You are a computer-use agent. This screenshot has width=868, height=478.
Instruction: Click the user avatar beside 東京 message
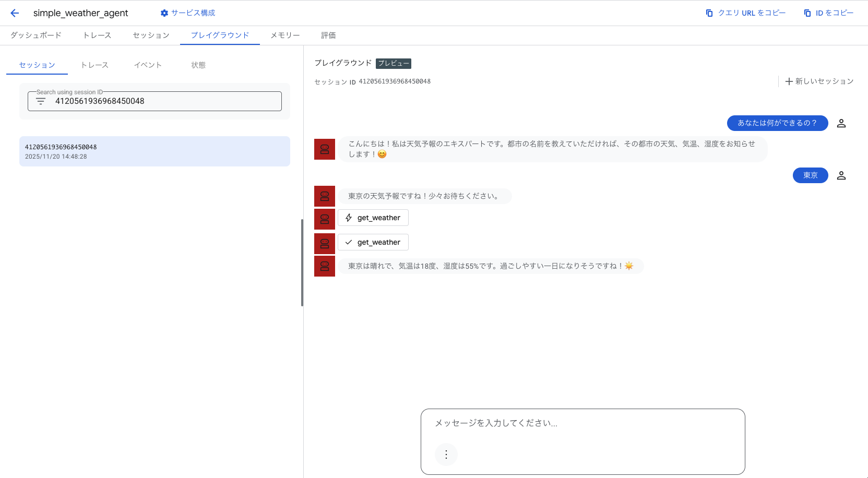pyautogui.click(x=841, y=175)
